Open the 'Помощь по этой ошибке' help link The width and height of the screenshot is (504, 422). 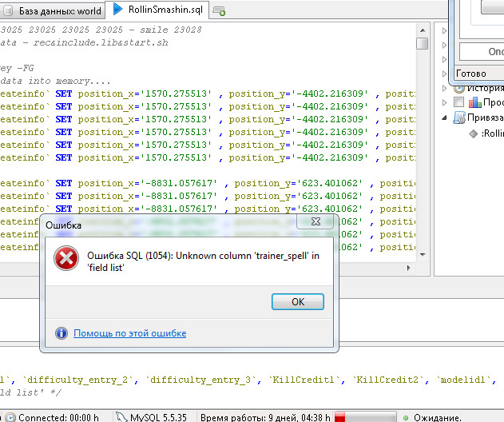[129, 332]
